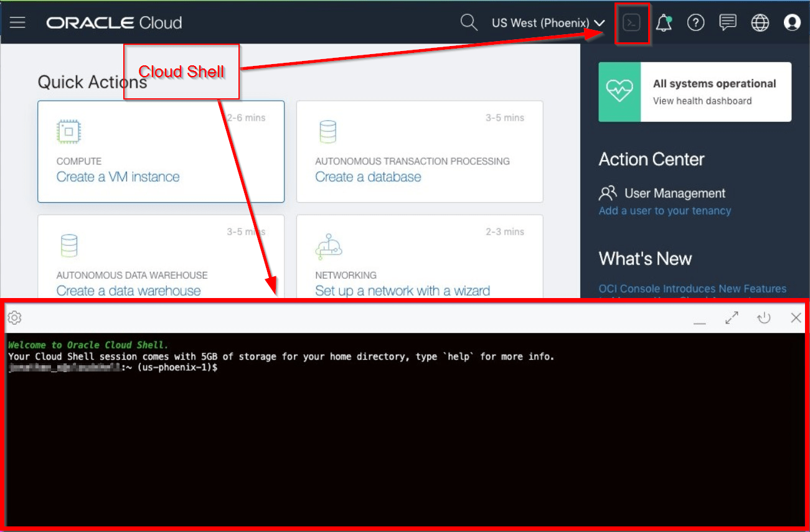
Task: Click the language globe icon
Action: coord(760,22)
